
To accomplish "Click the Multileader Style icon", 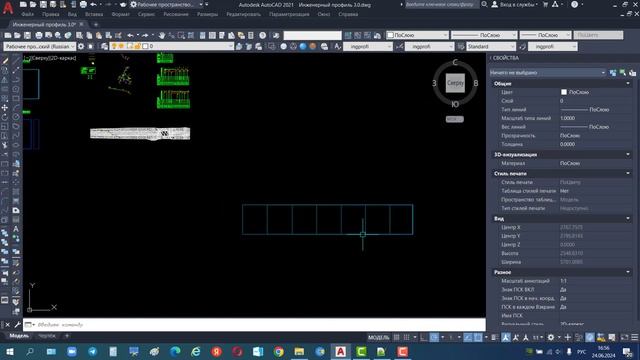I will [x=522, y=47].
